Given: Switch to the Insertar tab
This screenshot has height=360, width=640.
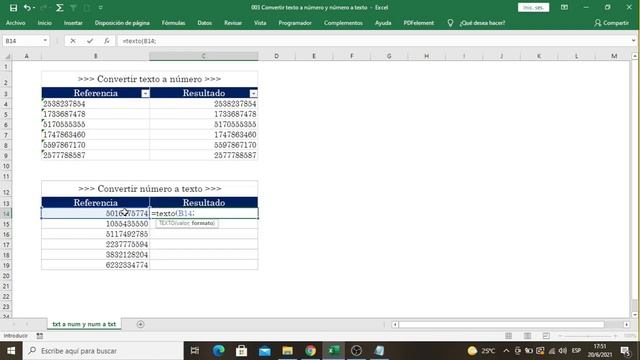Looking at the screenshot, I should (73, 23).
